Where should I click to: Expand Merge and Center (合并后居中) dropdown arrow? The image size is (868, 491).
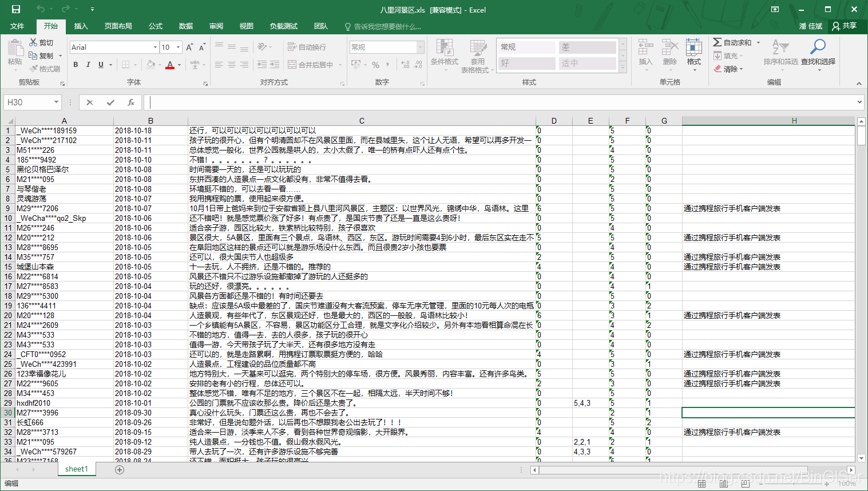340,65
